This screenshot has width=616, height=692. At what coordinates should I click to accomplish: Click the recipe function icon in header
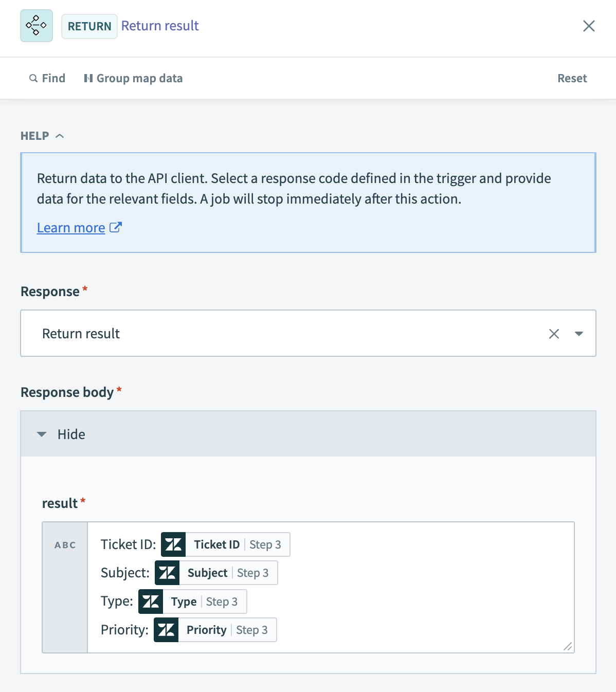coord(37,26)
